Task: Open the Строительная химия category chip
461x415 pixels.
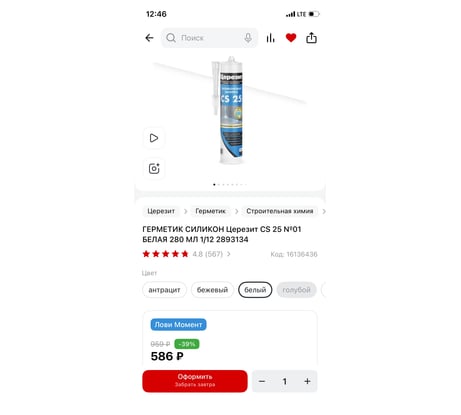Action: [280, 211]
